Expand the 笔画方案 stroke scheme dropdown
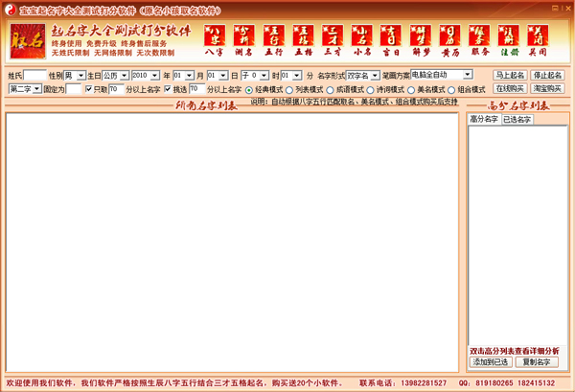Viewport: 575px width, 392px height. tap(441, 74)
